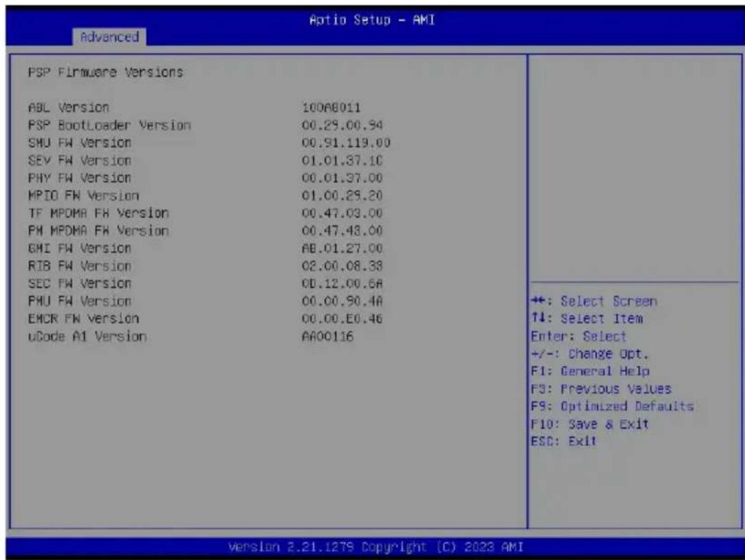Select the PHY FW Version label
Image resolution: width=745 pixels, height=560 pixels.
click(80, 178)
